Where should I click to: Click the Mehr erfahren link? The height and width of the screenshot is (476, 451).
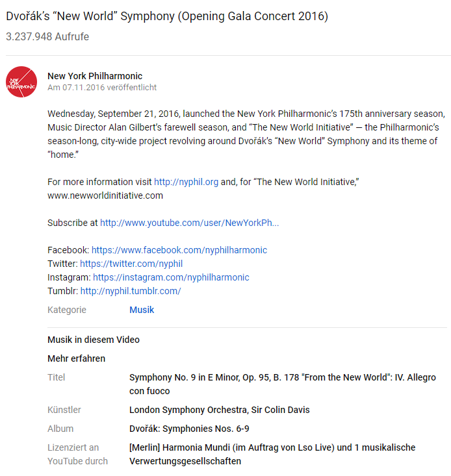(77, 358)
